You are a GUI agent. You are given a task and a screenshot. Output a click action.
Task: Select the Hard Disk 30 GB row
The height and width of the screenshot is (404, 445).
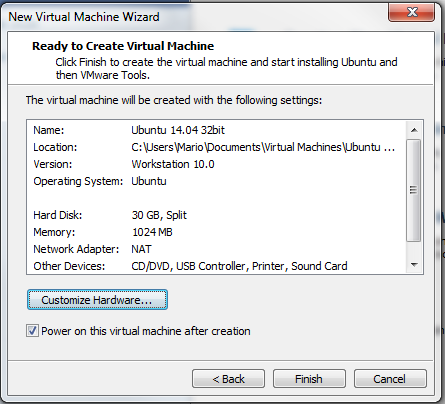[216, 215]
